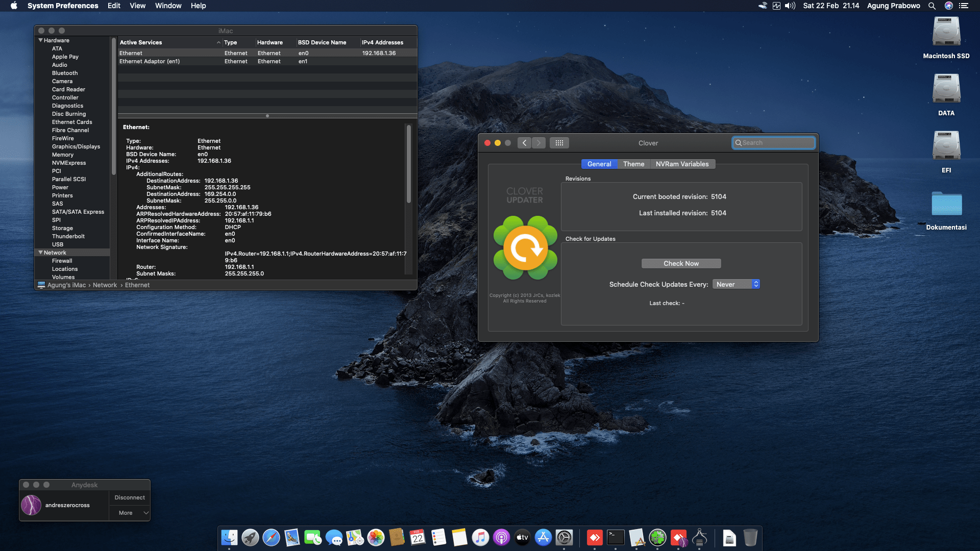This screenshot has height=551, width=980.
Task: Click Agung's iMac in path bar
Action: [66, 285]
